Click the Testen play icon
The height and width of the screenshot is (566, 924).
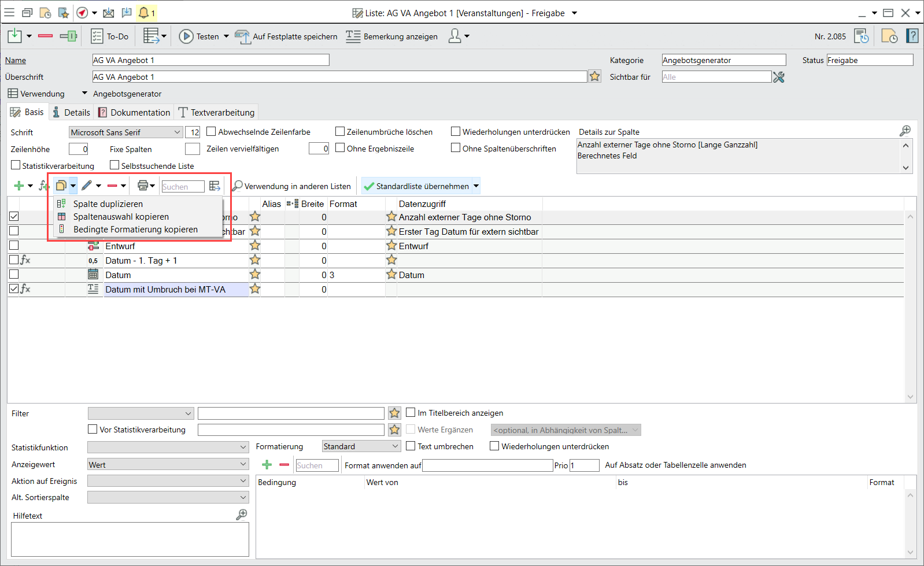[186, 36]
